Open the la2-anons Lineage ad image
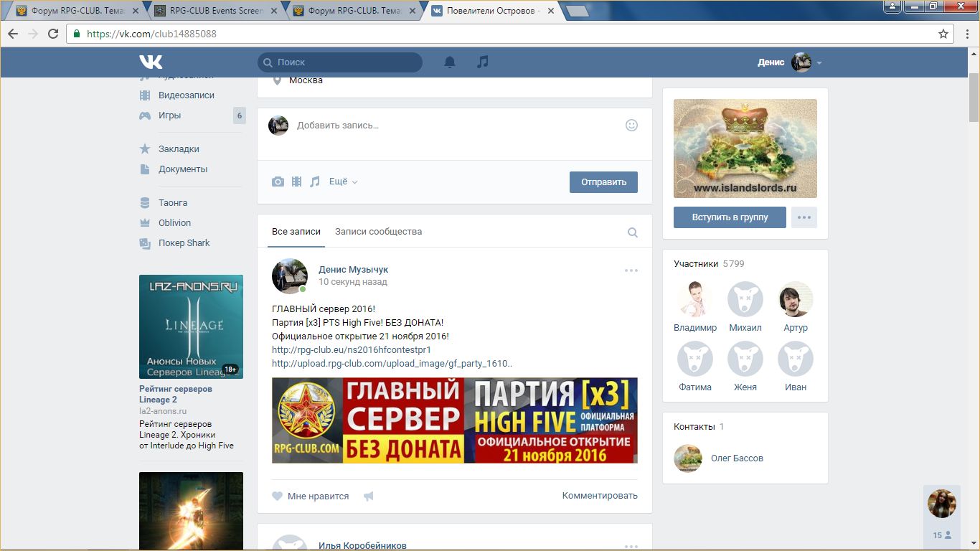This screenshot has width=980, height=551. (x=191, y=326)
